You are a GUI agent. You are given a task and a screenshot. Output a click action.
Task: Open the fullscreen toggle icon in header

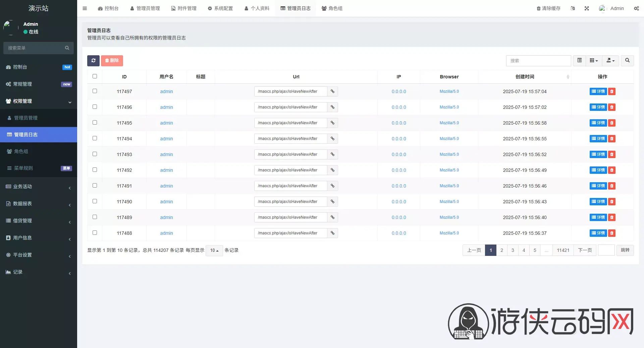click(587, 8)
